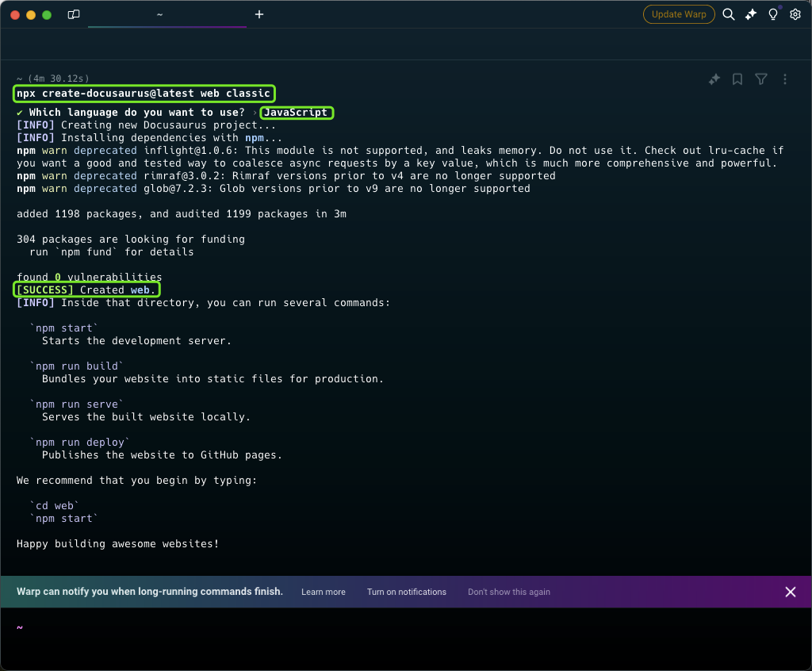Screen dimensions: 812x671
Task: Ask AI about this block
Action: coord(714,79)
